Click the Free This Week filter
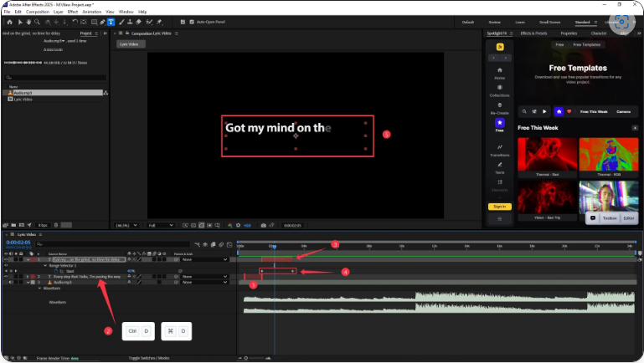Image resolution: width=644 pixels, height=363 pixels. click(594, 111)
